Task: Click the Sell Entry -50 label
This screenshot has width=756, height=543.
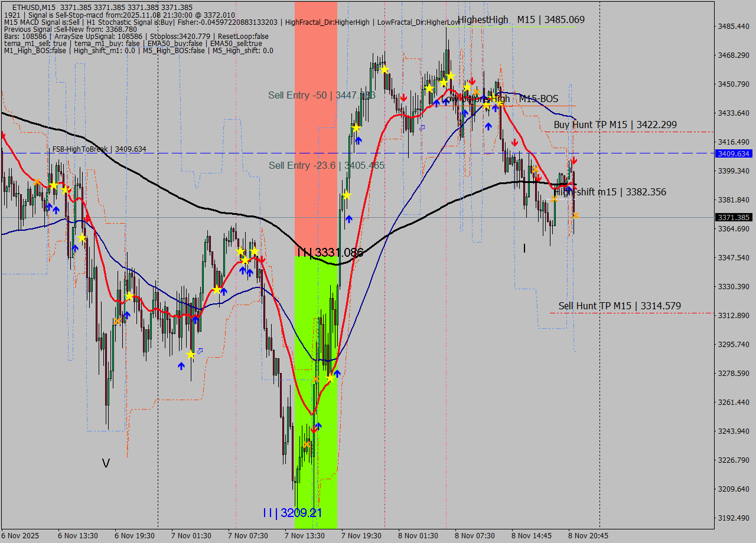Action: point(322,95)
